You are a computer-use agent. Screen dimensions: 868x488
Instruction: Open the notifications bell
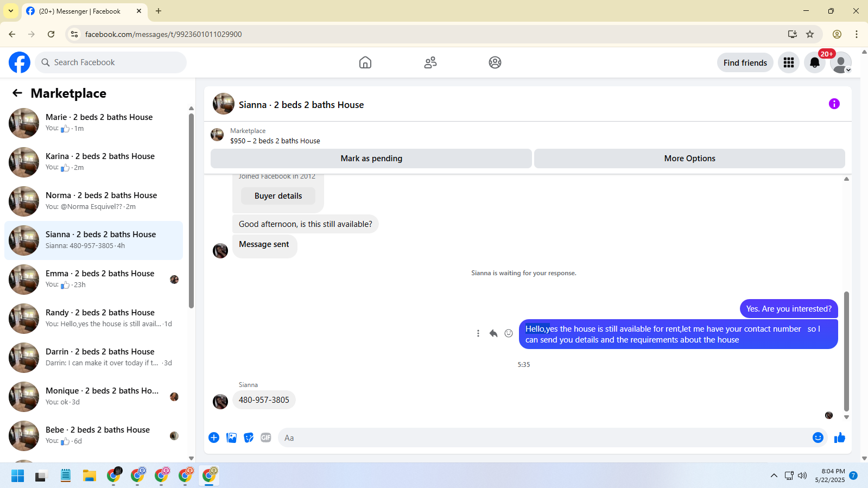point(815,62)
